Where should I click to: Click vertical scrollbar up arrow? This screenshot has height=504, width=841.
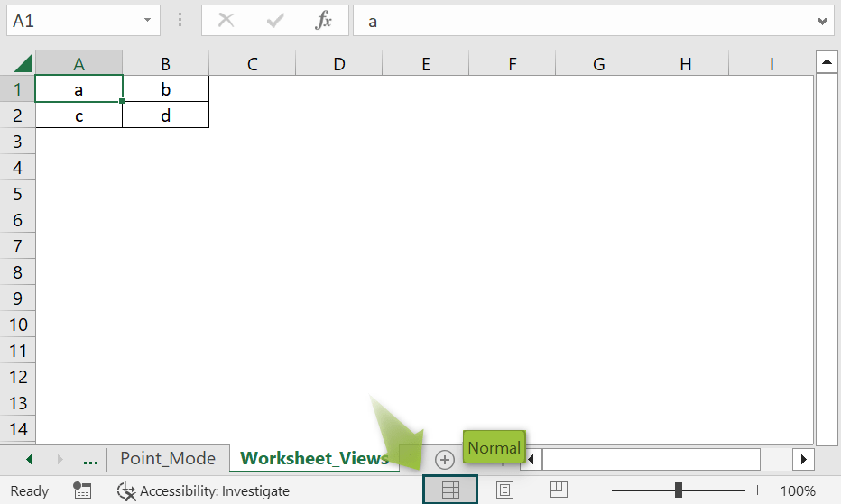[827, 62]
